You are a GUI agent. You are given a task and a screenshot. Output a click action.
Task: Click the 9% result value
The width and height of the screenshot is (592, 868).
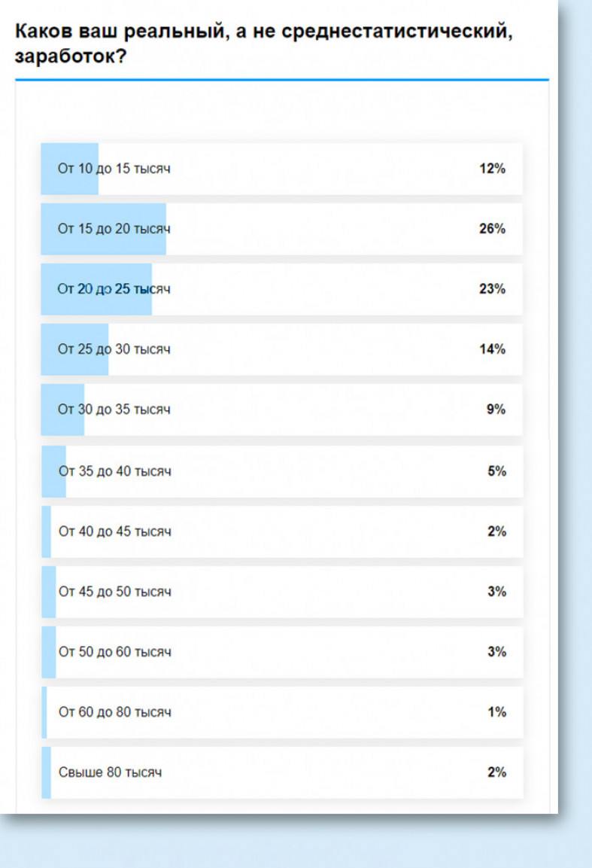tap(496, 410)
